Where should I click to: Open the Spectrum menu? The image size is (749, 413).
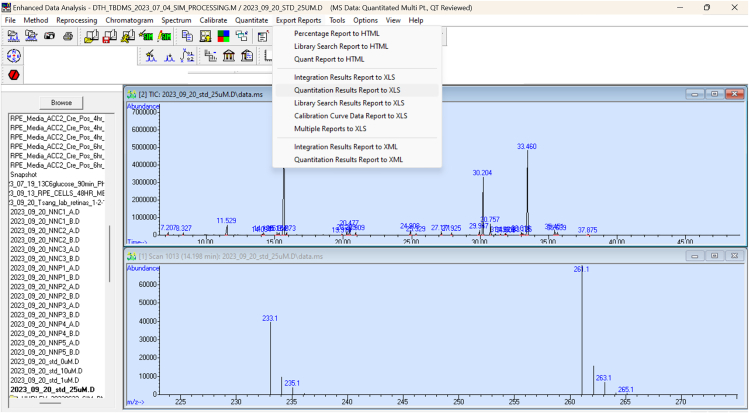tap(176, 20)
